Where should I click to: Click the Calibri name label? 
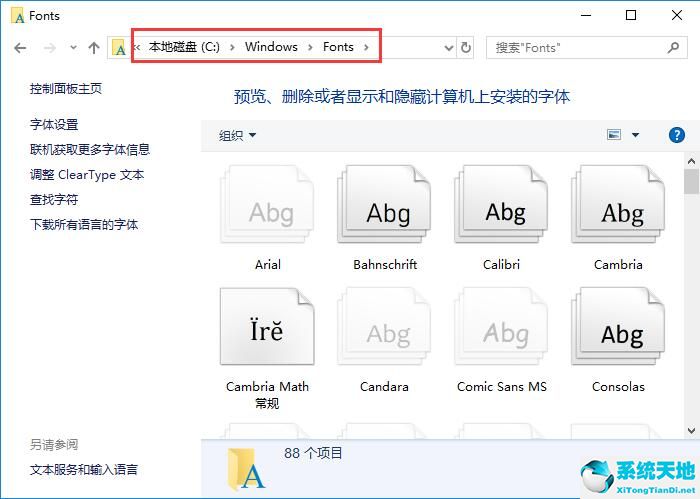point(501,265)
